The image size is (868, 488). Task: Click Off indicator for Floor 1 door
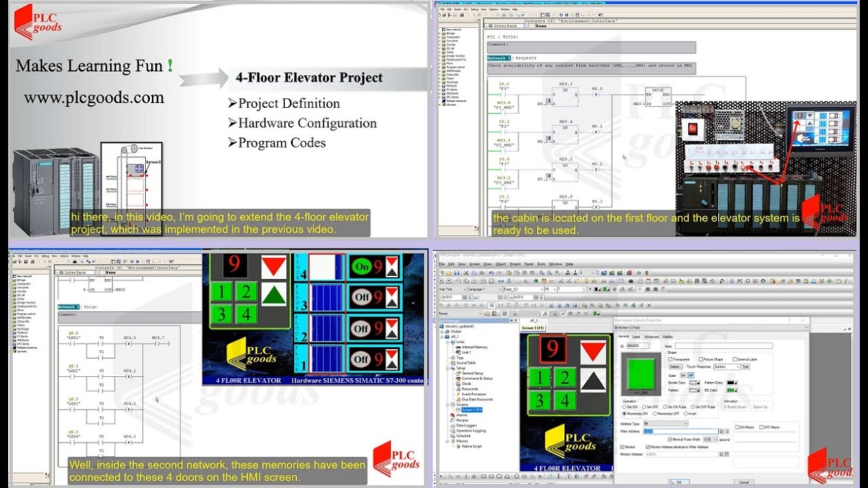(x=362, y=359)
